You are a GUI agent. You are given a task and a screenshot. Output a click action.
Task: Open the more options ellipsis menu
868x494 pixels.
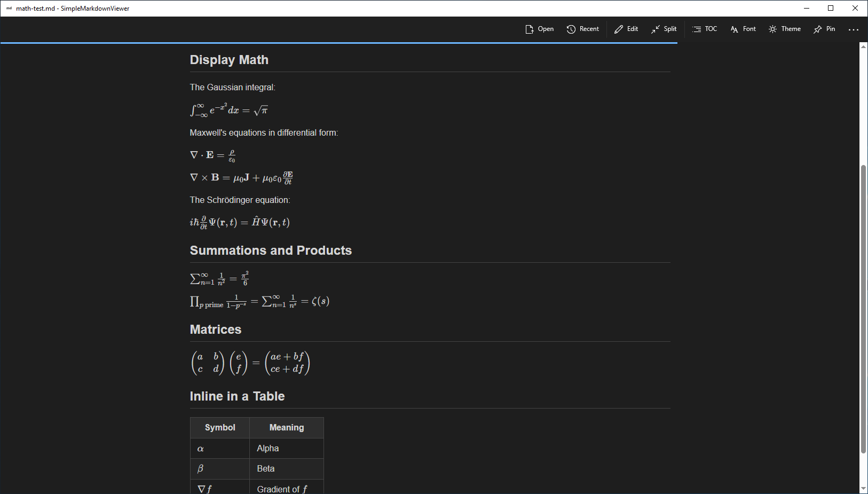(x=853, y=29)
